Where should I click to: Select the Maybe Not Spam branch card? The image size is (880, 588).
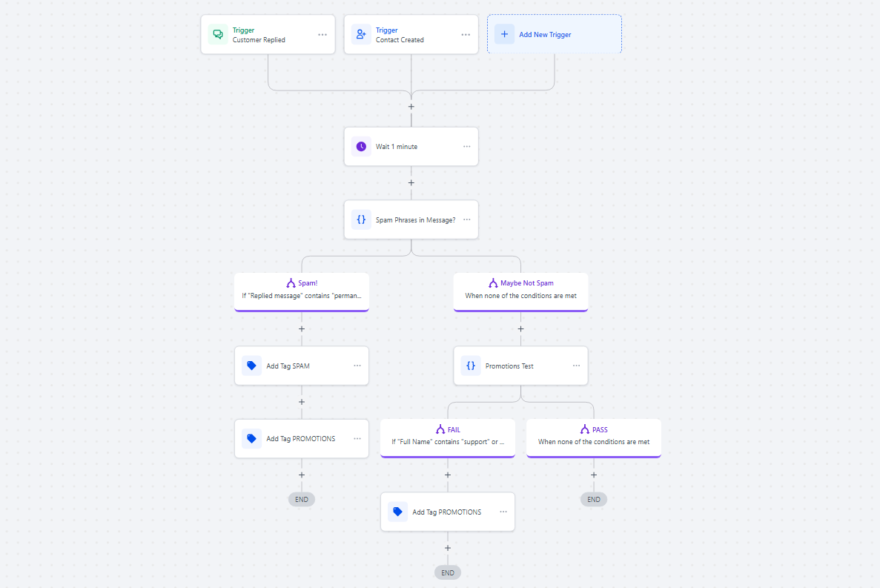(x=521, y=292)
